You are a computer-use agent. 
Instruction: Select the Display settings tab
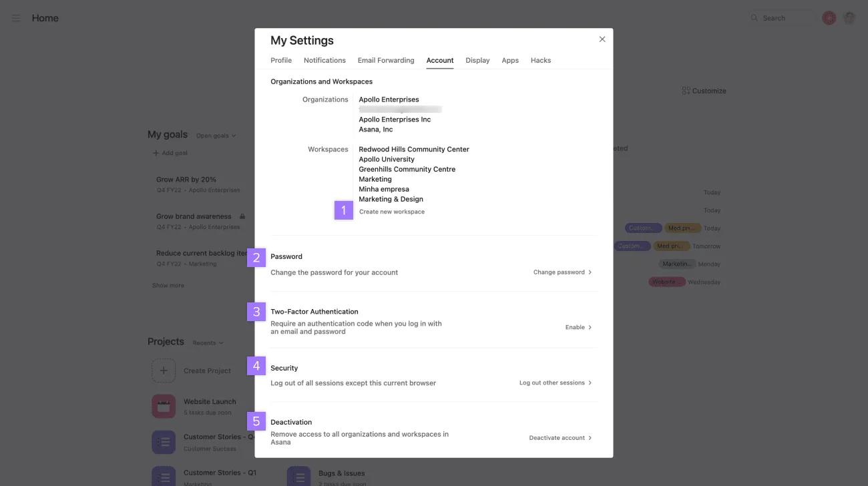pos(477,60)
